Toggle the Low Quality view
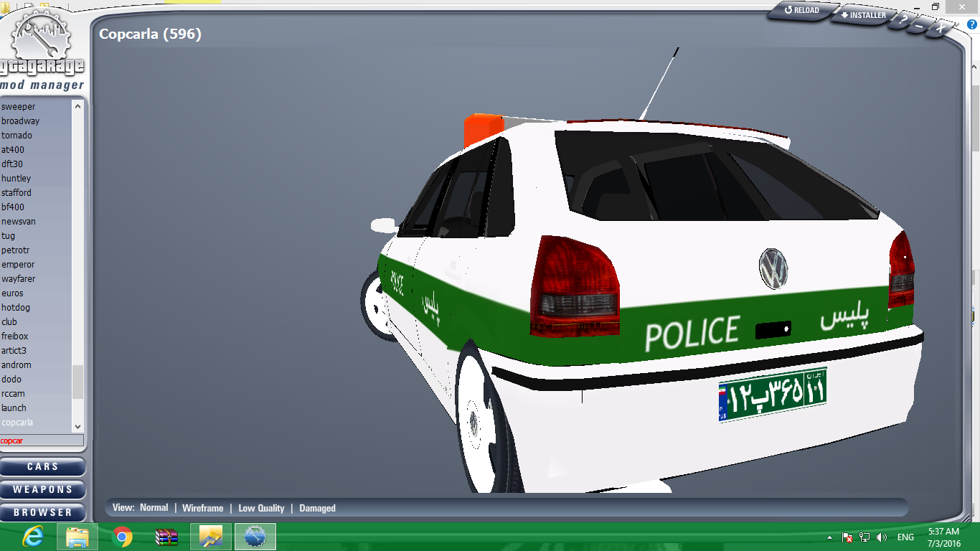 coord(261,508)
